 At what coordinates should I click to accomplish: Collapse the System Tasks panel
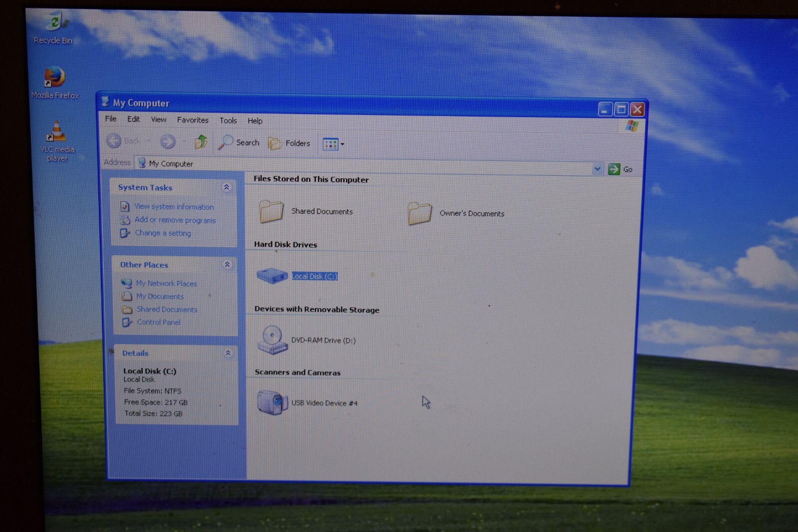[x=226, y=187]
